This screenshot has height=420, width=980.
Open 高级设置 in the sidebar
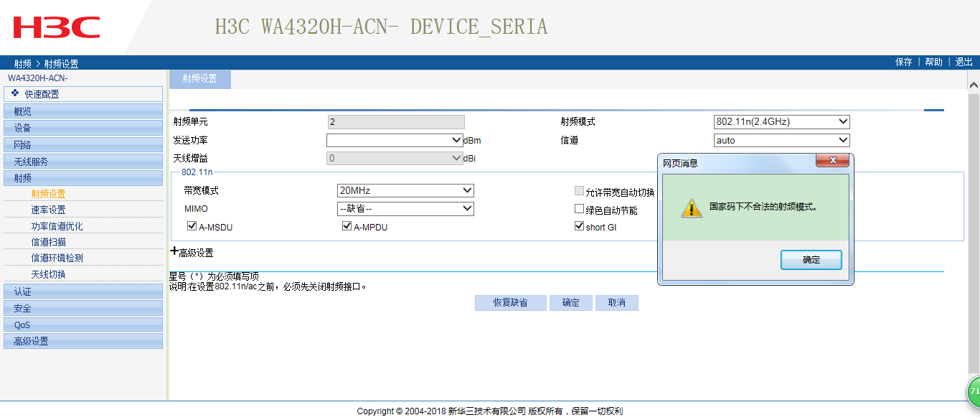[83, 341]
